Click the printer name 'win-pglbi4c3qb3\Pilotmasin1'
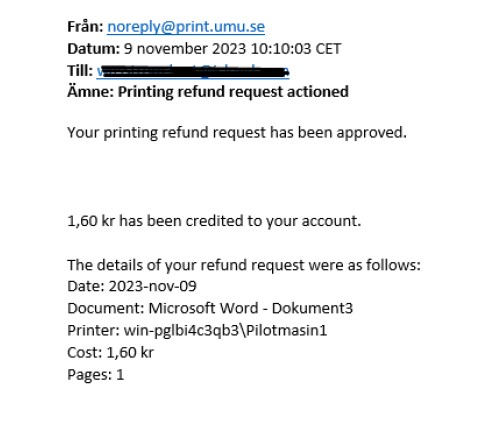This screenshot has width=501, height=421. 225,331
